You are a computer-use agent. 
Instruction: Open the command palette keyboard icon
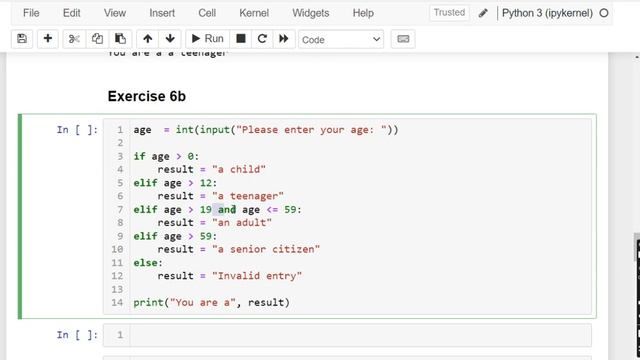403,39
